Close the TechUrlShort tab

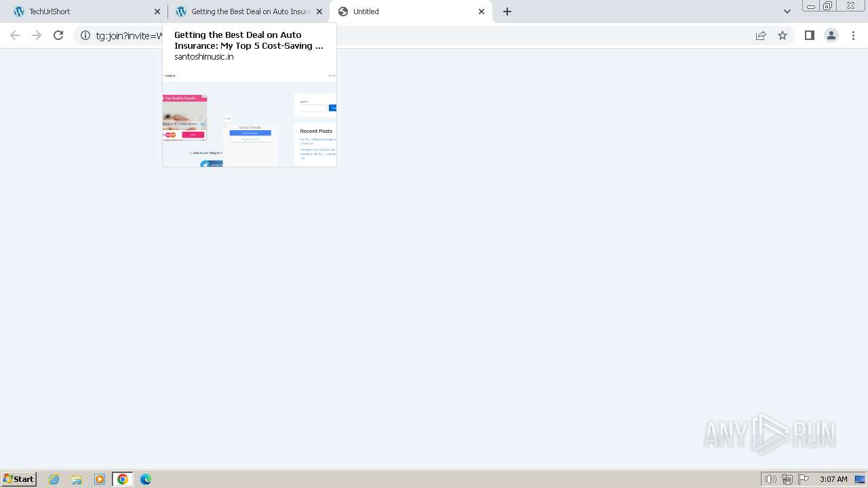point(157,12)
